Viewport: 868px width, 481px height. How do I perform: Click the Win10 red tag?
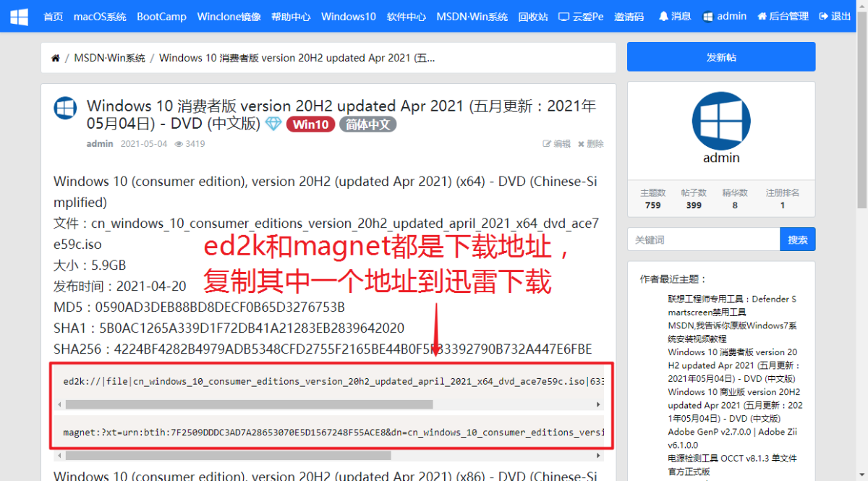point(310,124)
